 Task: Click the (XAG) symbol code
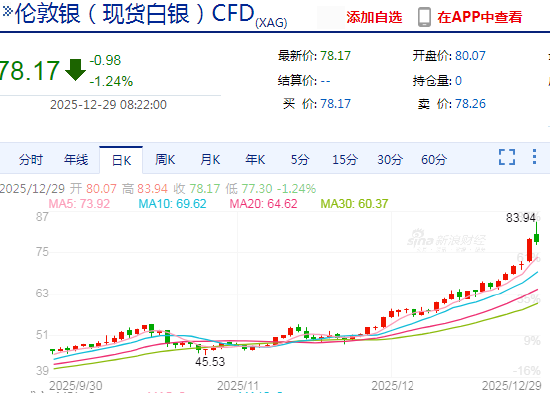[271, 23]
